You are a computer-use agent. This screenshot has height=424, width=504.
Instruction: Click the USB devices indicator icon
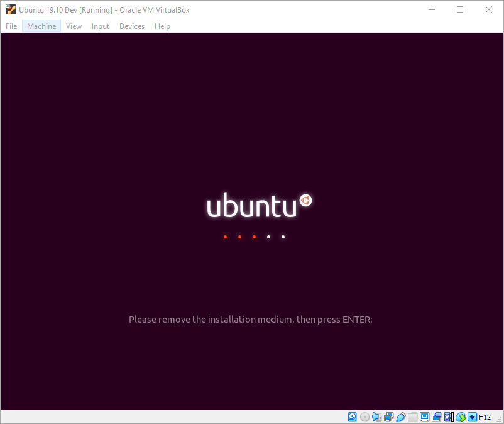401,417
